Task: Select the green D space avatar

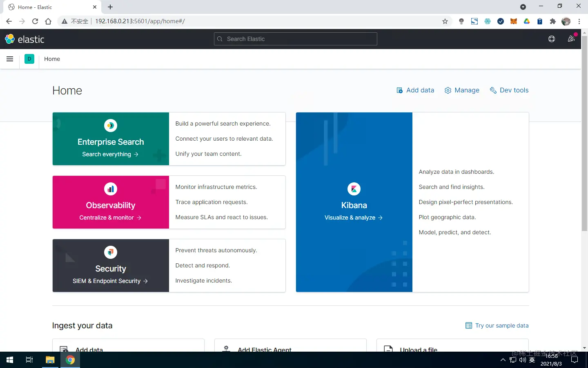Action: coord(29,59)
